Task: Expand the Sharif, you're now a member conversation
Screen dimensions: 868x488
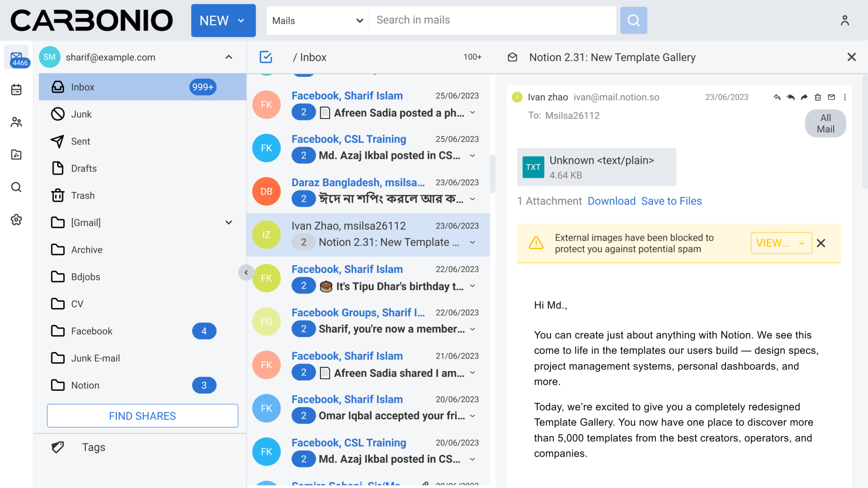Action: (472, 329)
